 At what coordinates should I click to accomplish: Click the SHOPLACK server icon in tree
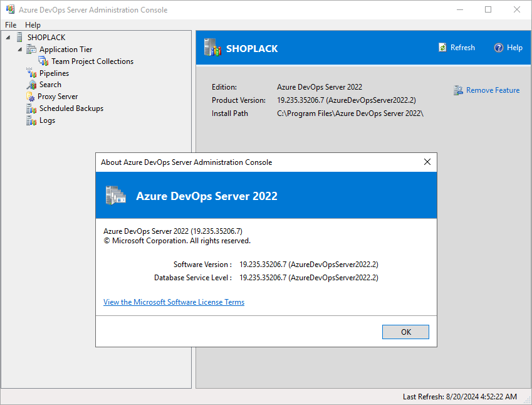(19, 37)
